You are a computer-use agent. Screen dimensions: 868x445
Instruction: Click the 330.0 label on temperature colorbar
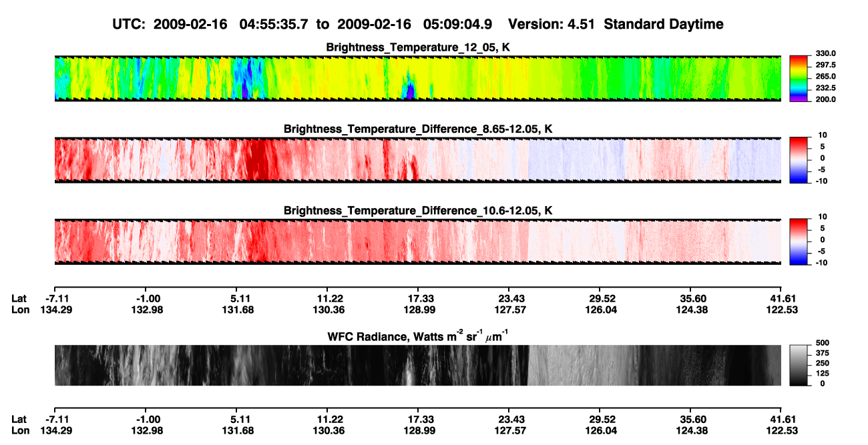[x=826, y=53]
